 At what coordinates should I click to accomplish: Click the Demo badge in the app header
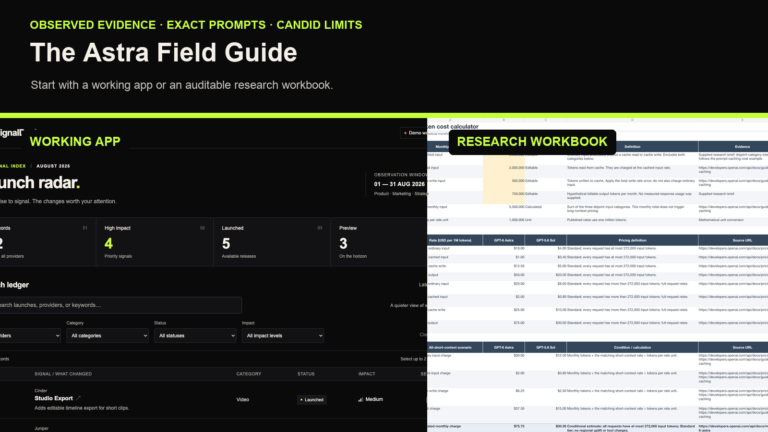tap(414, 133)
